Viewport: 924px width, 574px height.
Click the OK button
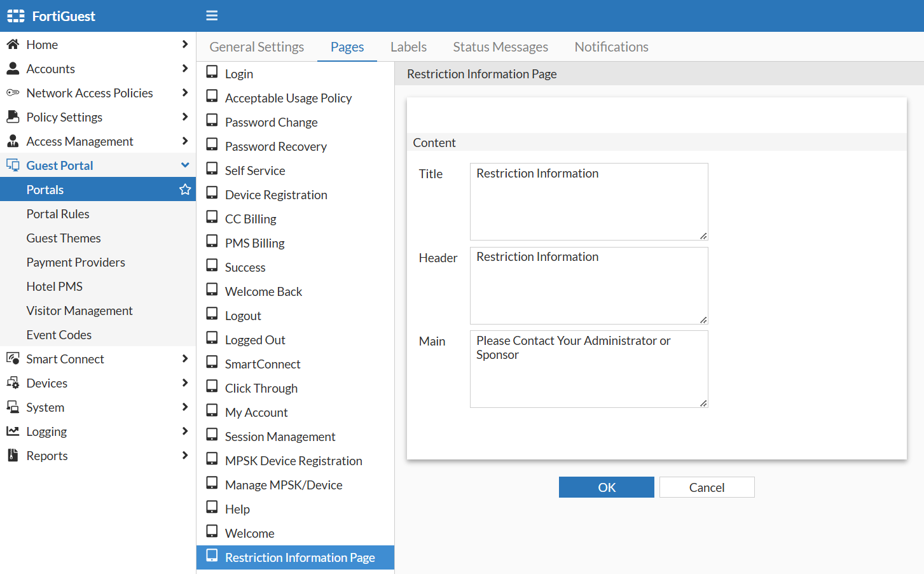[x=606, y=487]
